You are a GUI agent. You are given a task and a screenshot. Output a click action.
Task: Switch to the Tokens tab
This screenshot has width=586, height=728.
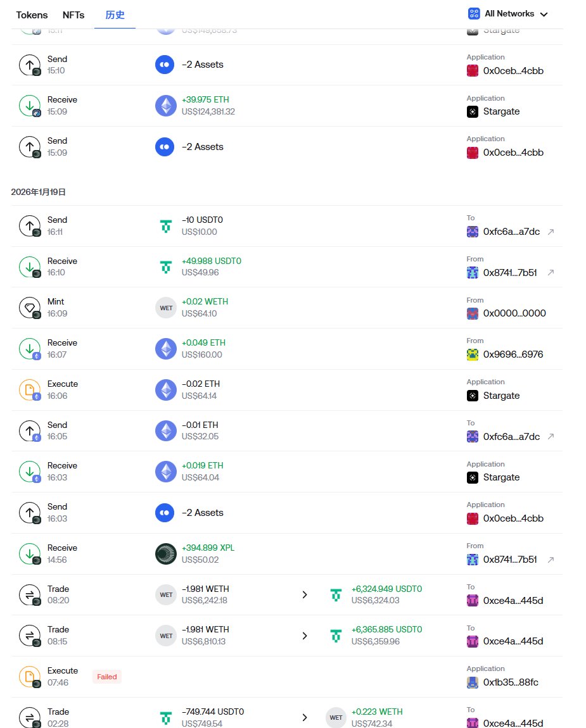(32, 15)
